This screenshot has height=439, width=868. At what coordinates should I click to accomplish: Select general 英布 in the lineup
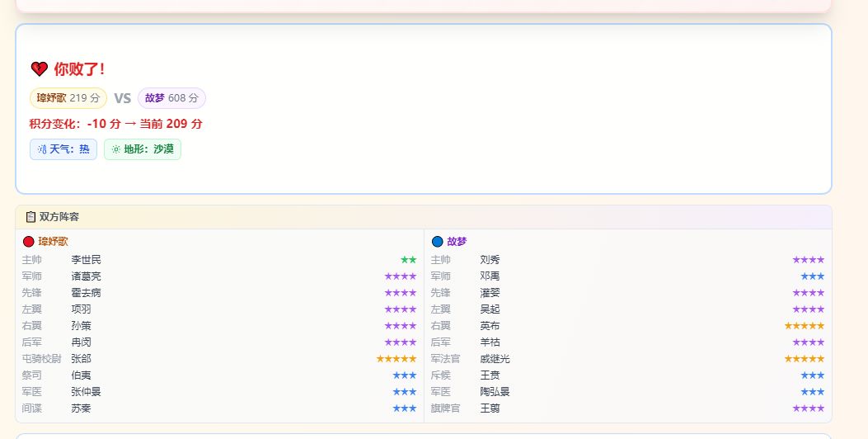(490, 326)
